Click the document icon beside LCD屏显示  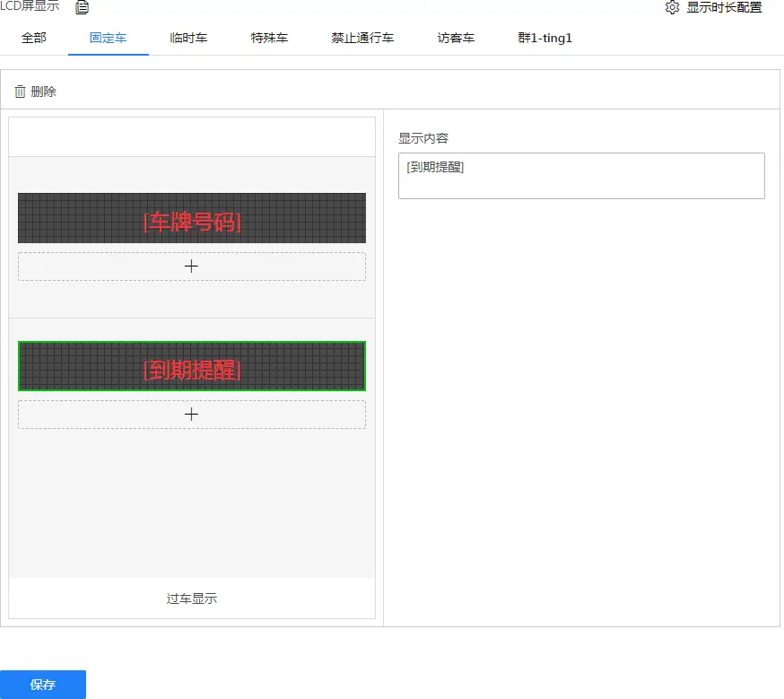[83, 8]
